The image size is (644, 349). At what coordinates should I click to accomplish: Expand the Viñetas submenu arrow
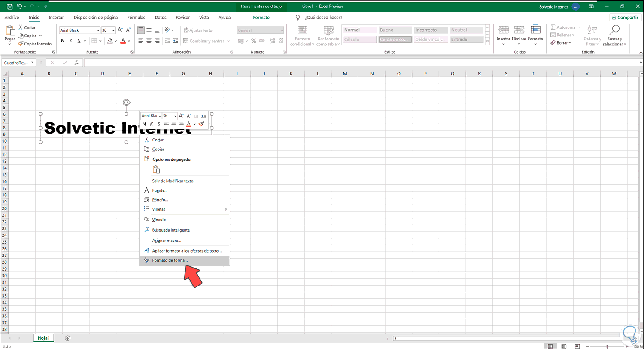[x=225, y=209]
